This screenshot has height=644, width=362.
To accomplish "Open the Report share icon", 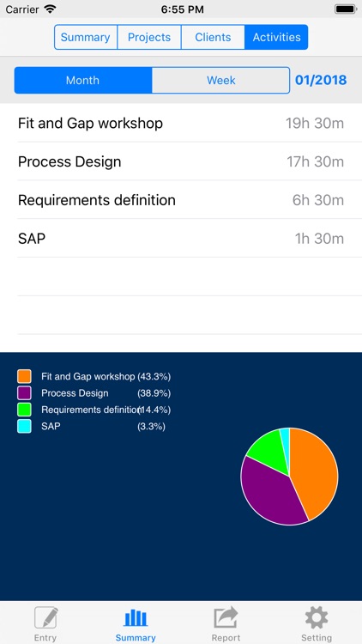I will click(x=226, y=617).
